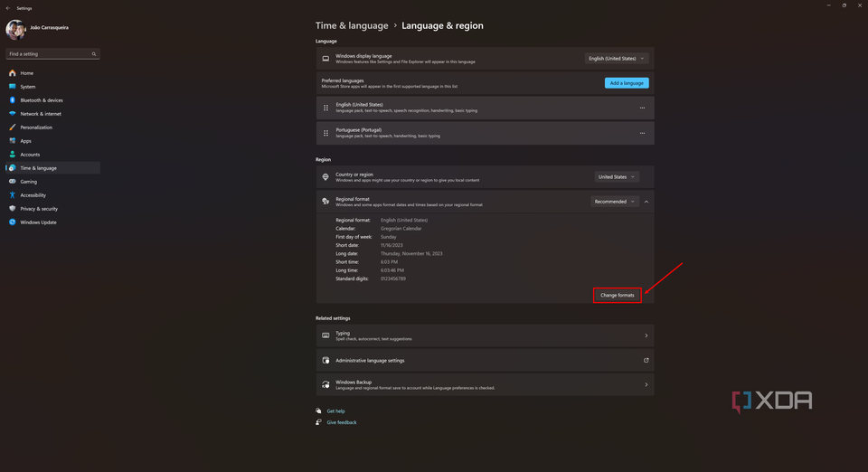868x472 pixels.
Task: Open Windows Backup settings
Action: pos(485,384)
